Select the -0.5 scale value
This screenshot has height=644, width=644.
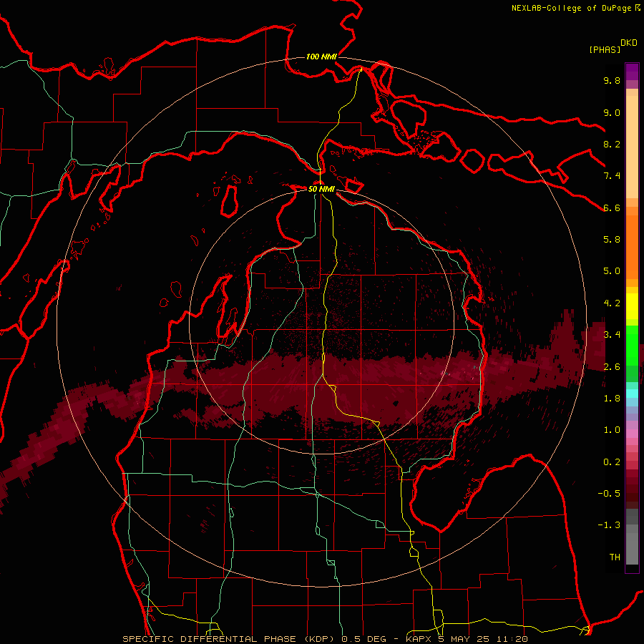(609, 493)
